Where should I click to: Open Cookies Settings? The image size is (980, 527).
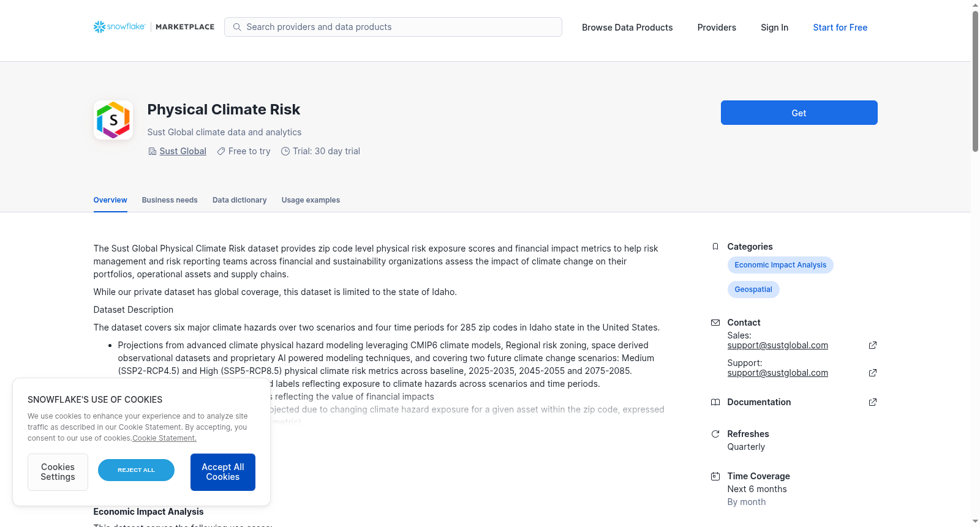(58, 472)
